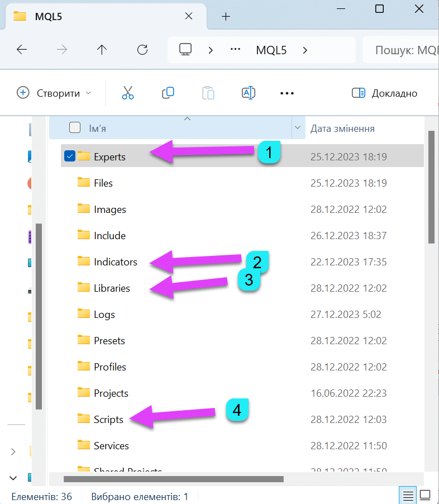The width and height of the screenshot is (439, 504).
Task: Open a new tab with the plus button
Action: click(x=226, y=16)
